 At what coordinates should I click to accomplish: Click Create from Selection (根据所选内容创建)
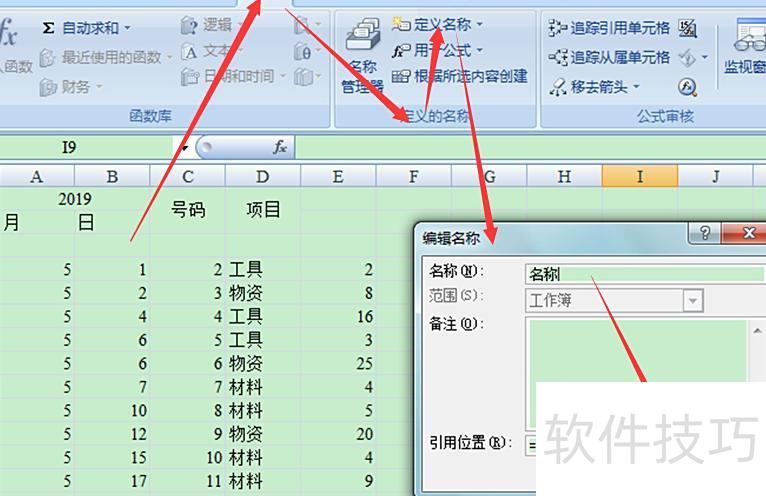(460, 76)
